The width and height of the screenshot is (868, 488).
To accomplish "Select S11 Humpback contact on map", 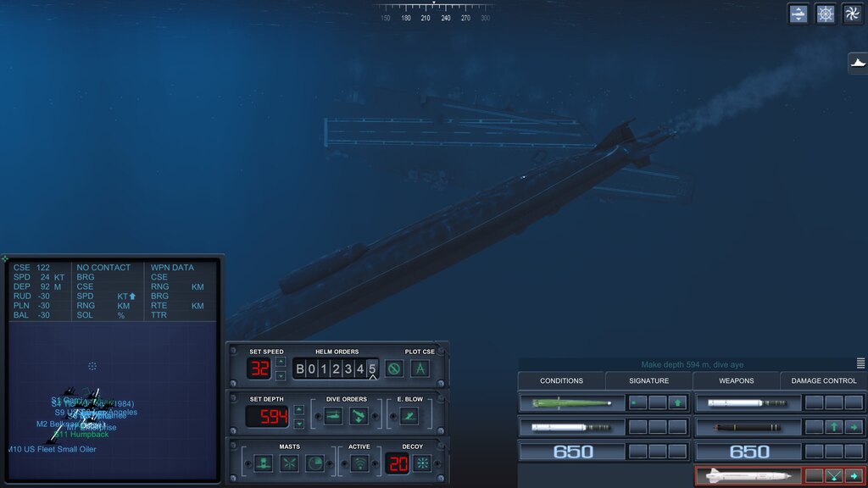I will 81,435.
